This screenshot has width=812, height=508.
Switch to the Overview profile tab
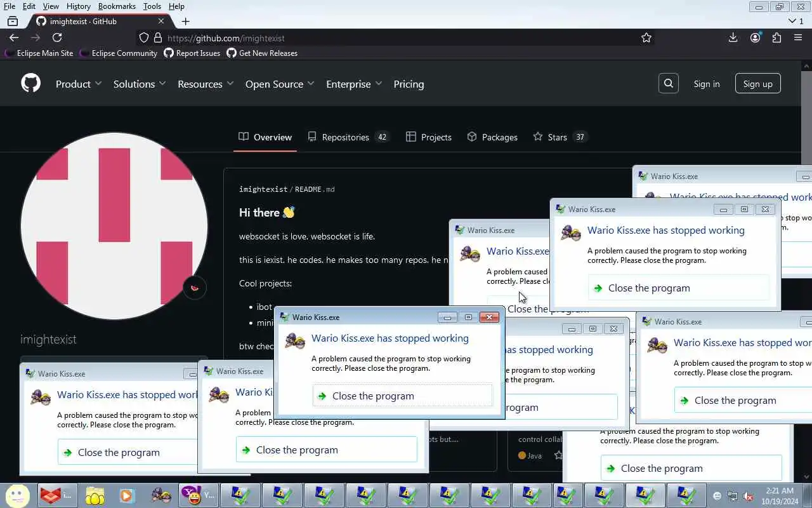tap(265, 137)
